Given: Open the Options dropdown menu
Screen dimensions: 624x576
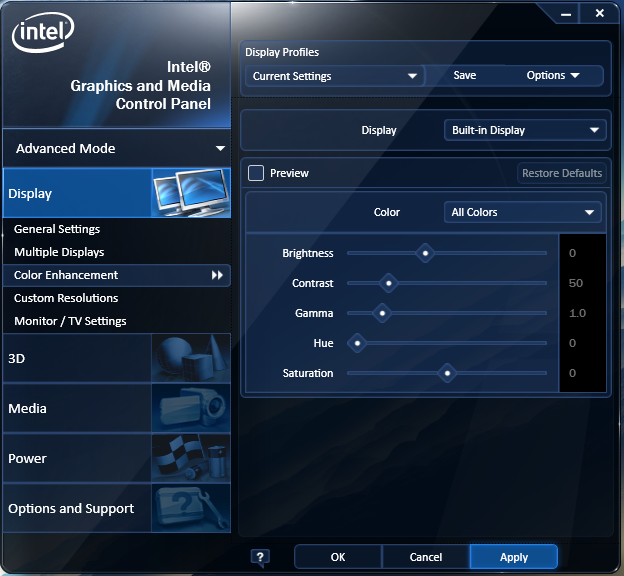Looking at the screenshot, I should (553, 75).
